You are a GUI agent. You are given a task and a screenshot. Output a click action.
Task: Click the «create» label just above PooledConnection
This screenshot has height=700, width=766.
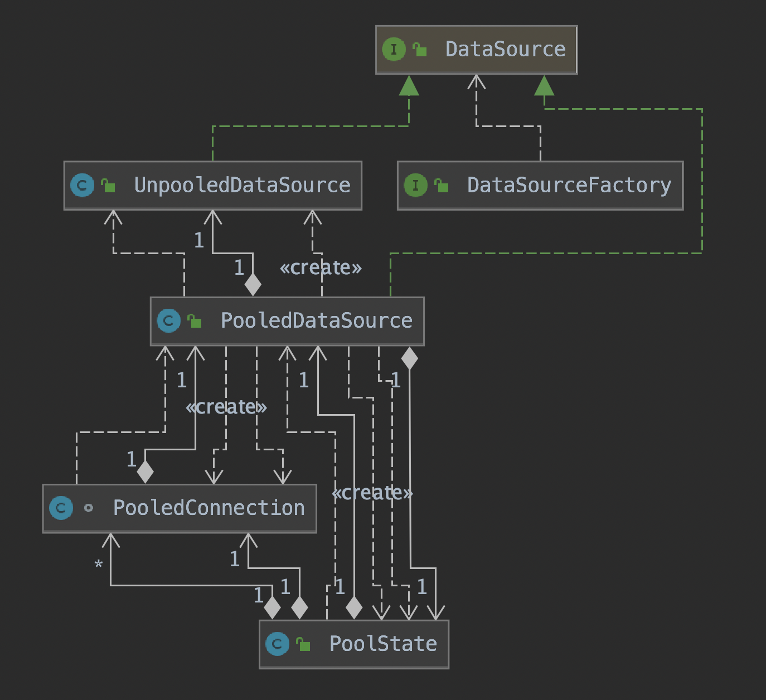[226, 407]
